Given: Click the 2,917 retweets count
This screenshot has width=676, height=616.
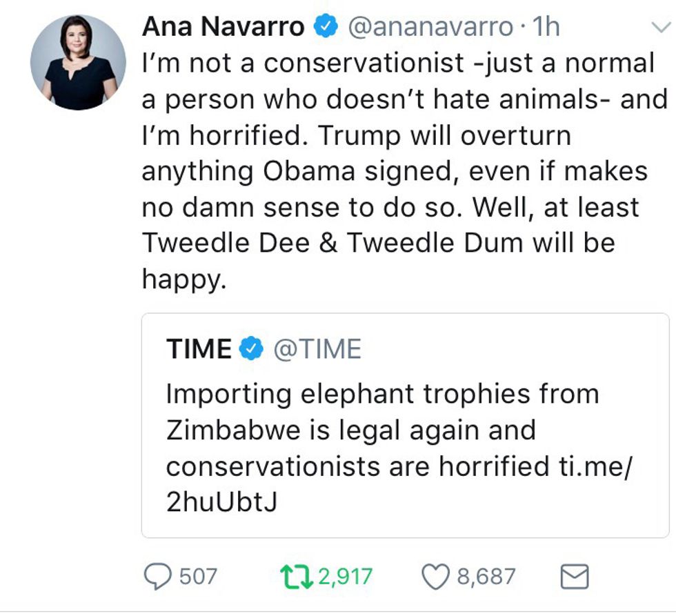Looking at the screenshot, I should [346, 577].
